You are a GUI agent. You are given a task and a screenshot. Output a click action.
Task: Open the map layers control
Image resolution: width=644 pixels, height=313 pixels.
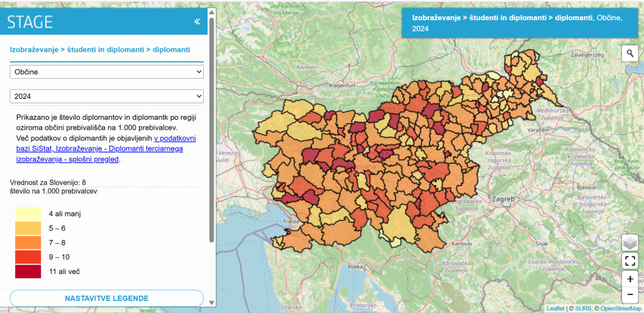click(x=630, y=242)
